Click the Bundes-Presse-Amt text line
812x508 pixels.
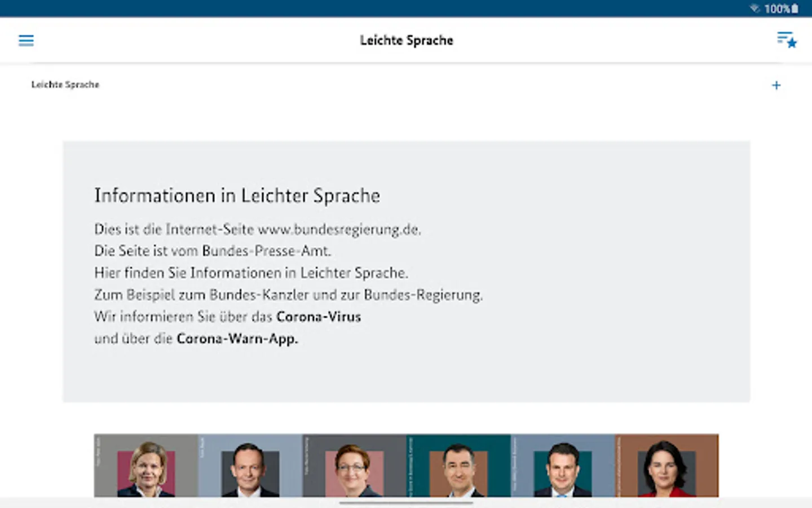point(213,251)
